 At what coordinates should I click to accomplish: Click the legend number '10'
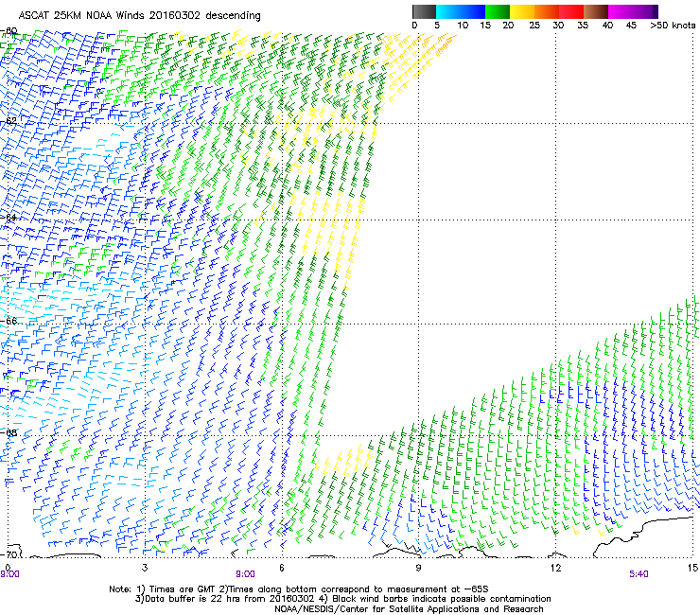tap(463, 26)
